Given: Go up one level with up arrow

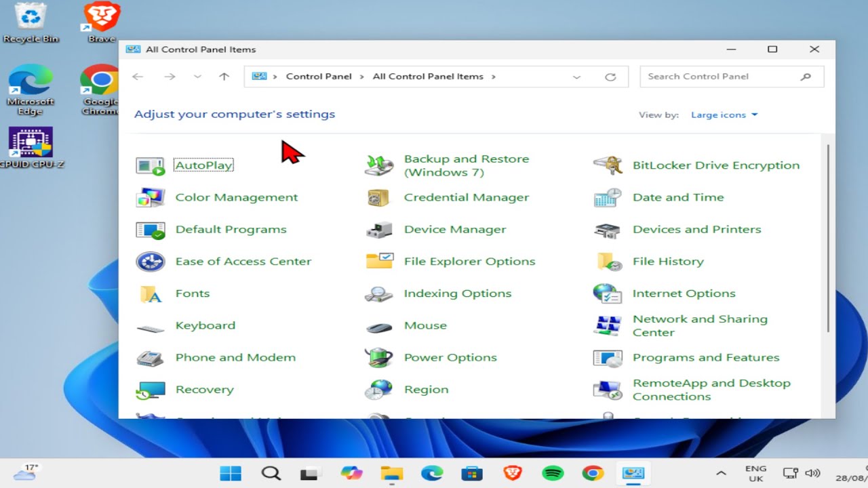Looking at the screenshot, I should (224, 77).
